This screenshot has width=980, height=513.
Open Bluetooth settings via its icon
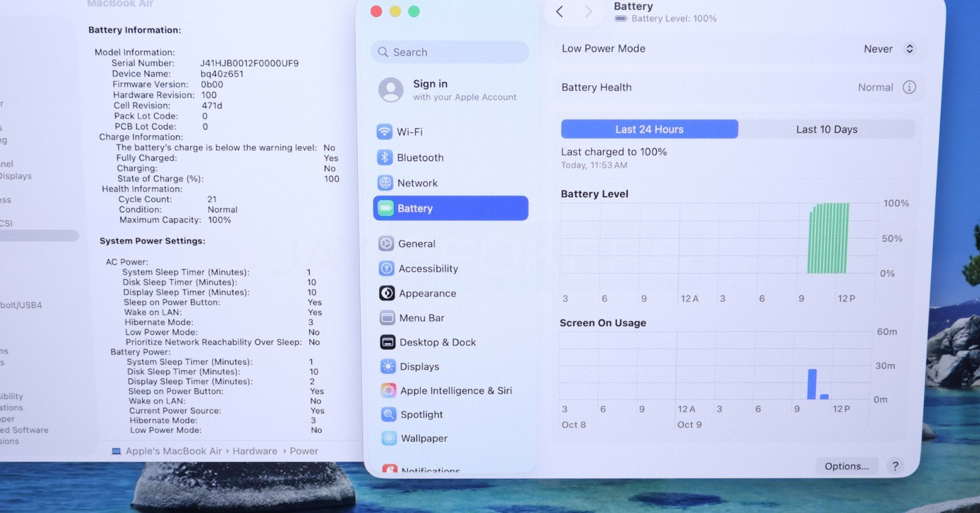(384, 157)
